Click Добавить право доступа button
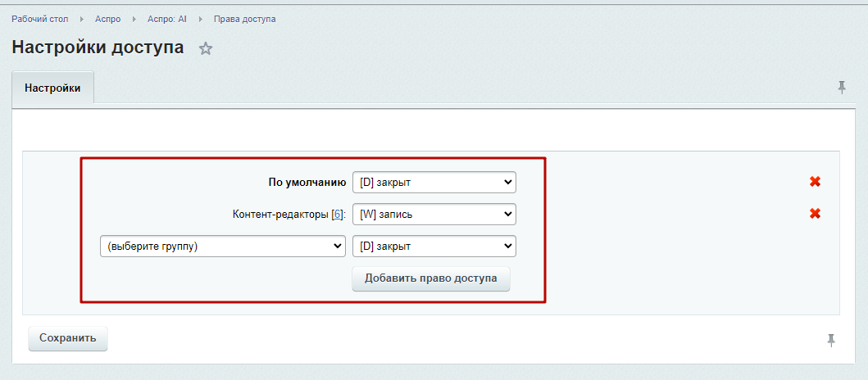 pyautogui.click(x=430, y=278)
